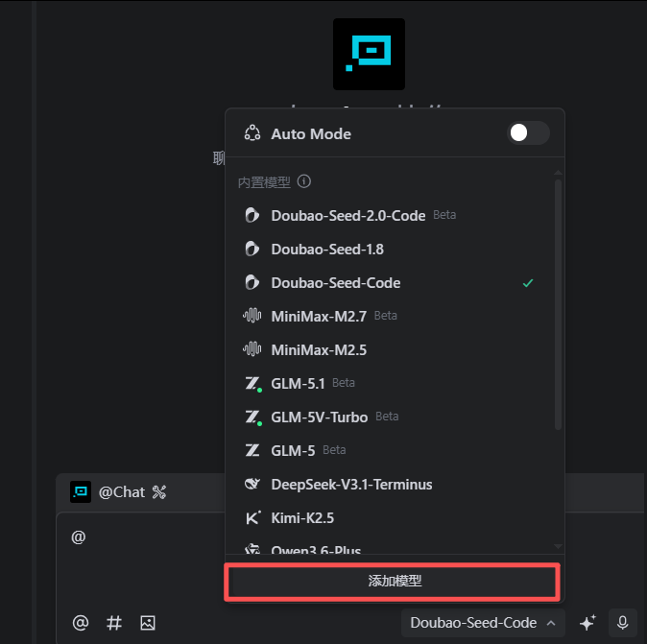The width and height of the screenshot is (647, 644).
Task: Toggle the Auto Mode switch
Action: tap(528, 133)
